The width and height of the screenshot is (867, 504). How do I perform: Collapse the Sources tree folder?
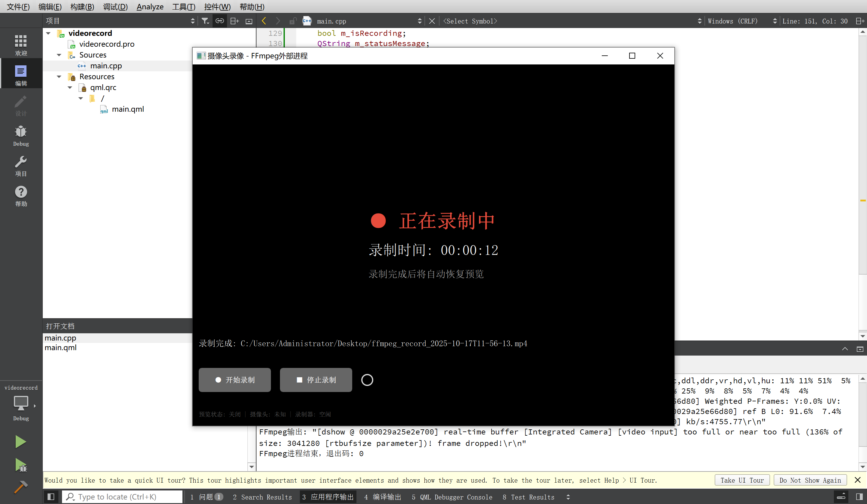(x=59, y=55)
